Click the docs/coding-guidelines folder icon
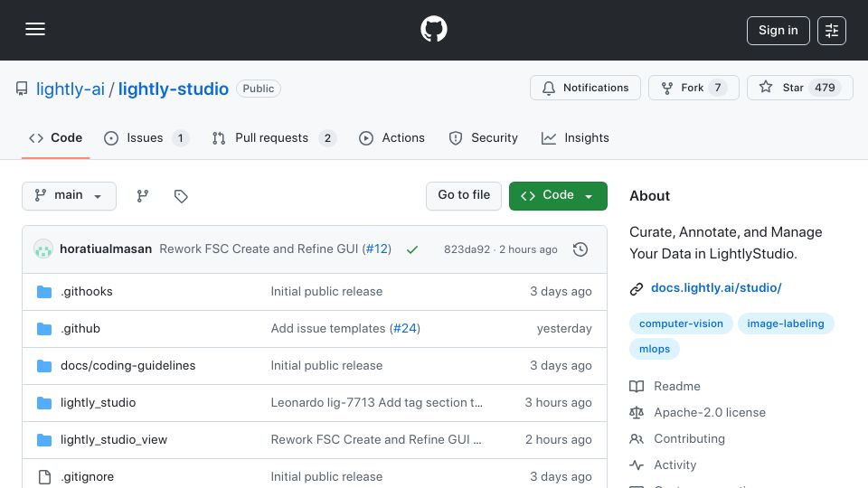This screenshot has height=488, width=868. click(x=44, y=366)
